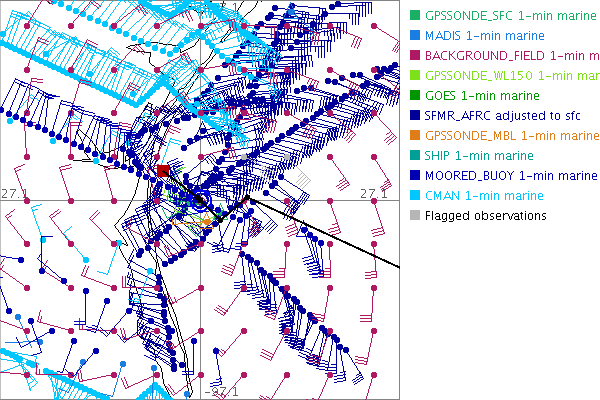Viewport: 600px width, 400px height.
Task: Select the MOORED_BUOY legend square
Action: pos(414,175)
